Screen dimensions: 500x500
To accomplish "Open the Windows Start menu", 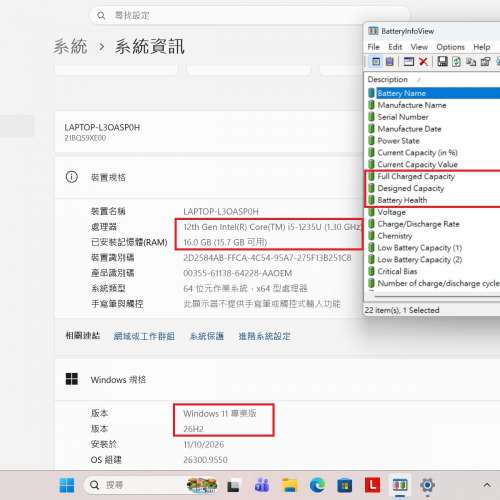I will pos(67,485).
